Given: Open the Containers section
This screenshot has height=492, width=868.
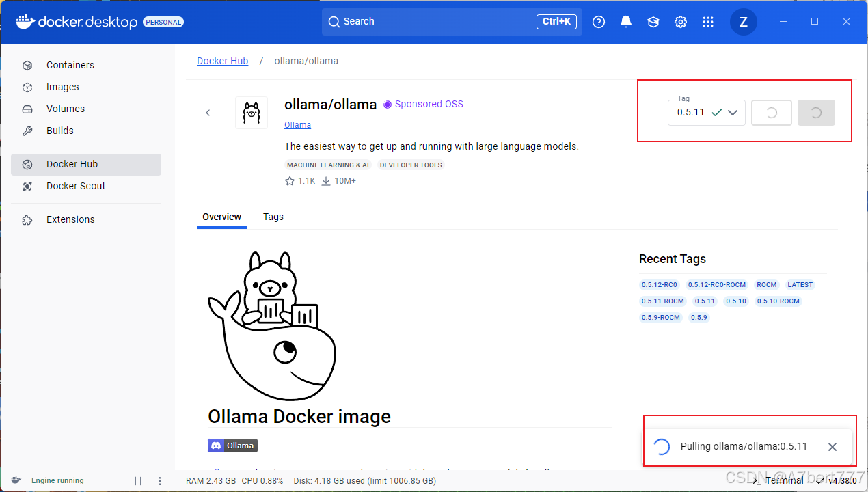Looking at the screenshot, I should pyautogui.click(x=86, y=65).
